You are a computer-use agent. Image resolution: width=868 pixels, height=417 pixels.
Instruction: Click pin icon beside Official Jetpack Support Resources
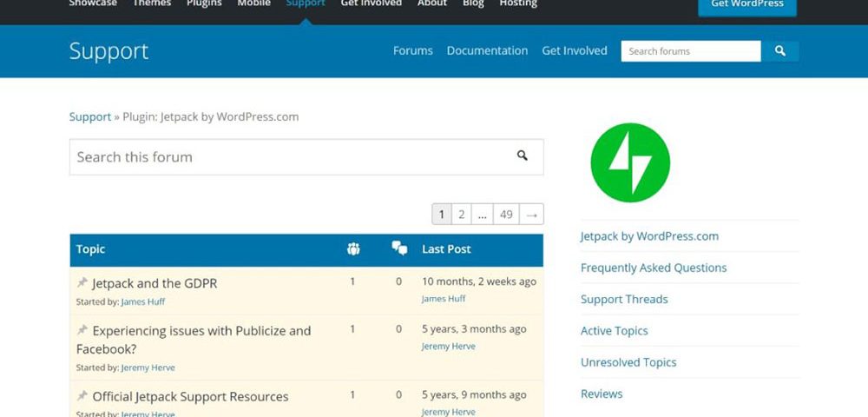click(x=82, y=396)
